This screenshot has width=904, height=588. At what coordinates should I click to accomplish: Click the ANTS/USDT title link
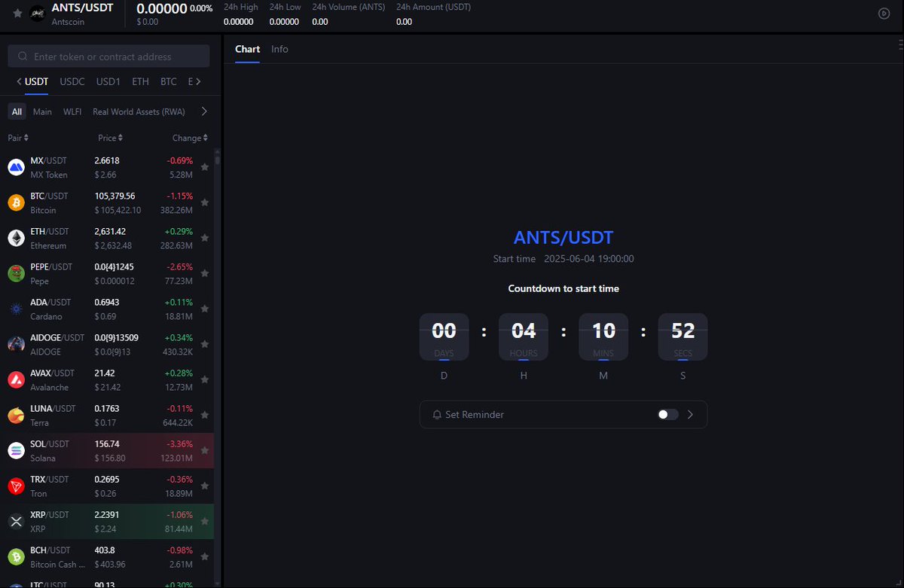[563, 238]
